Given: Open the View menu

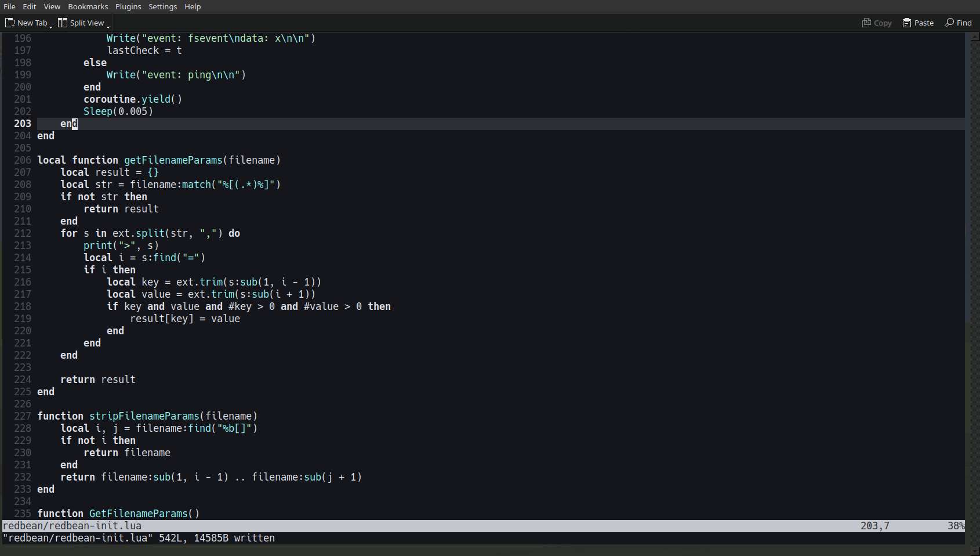Looking at the screenshot, I should tap(52, 6).
